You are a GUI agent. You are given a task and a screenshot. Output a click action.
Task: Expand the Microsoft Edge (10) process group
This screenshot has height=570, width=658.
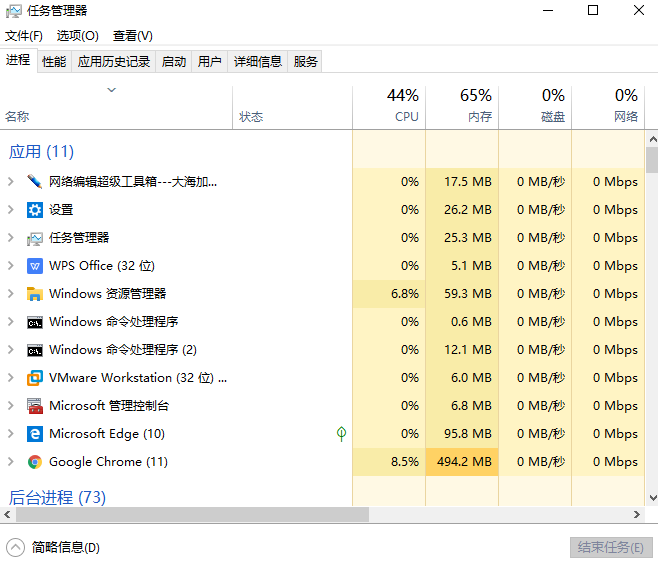click(10, 434)
